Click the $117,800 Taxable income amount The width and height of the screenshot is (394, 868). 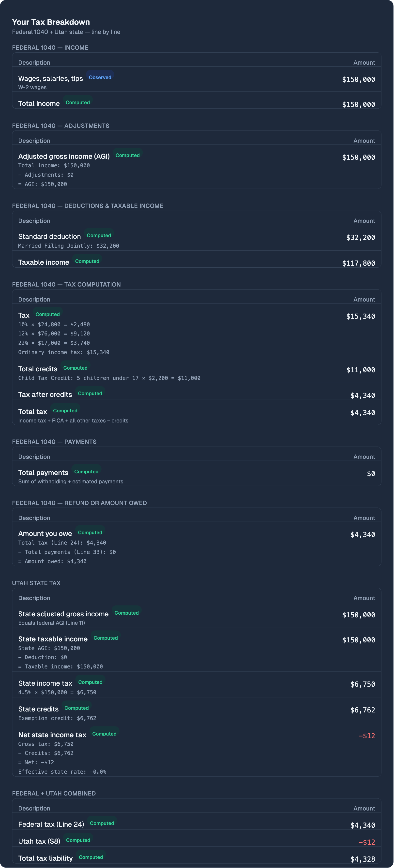tap(358, 263)
